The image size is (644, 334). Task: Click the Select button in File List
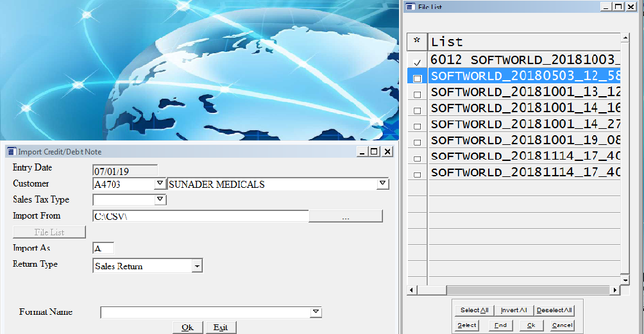click(467, 326)
